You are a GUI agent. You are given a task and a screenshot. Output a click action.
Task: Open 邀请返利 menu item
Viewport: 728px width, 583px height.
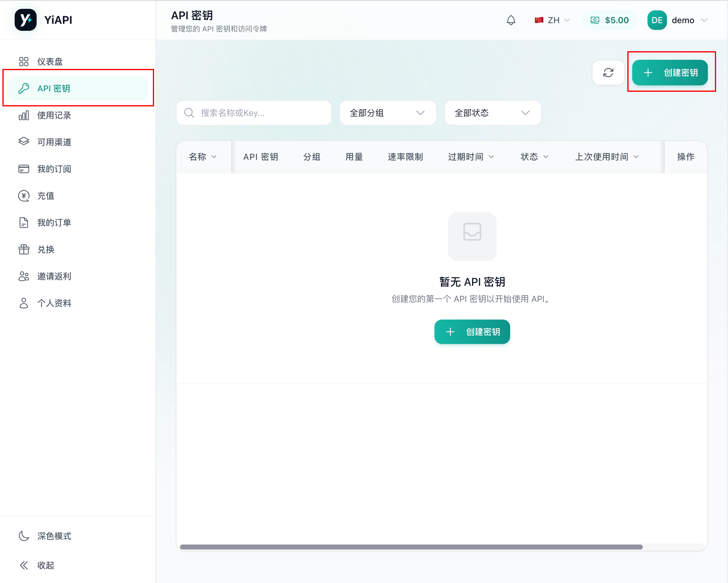tap(78, 276)
